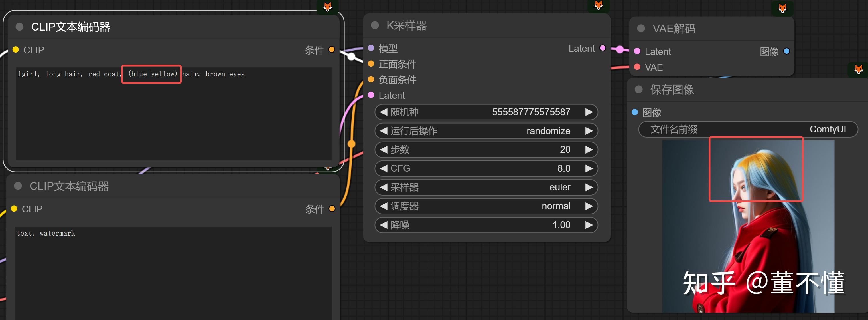Open the 运行后操作 selector showing randomize
This screenshot has width=868, height=320.
(486, 131)
